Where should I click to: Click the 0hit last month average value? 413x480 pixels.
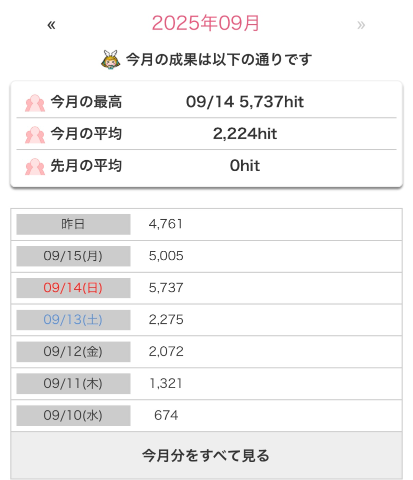coord(245,166)
